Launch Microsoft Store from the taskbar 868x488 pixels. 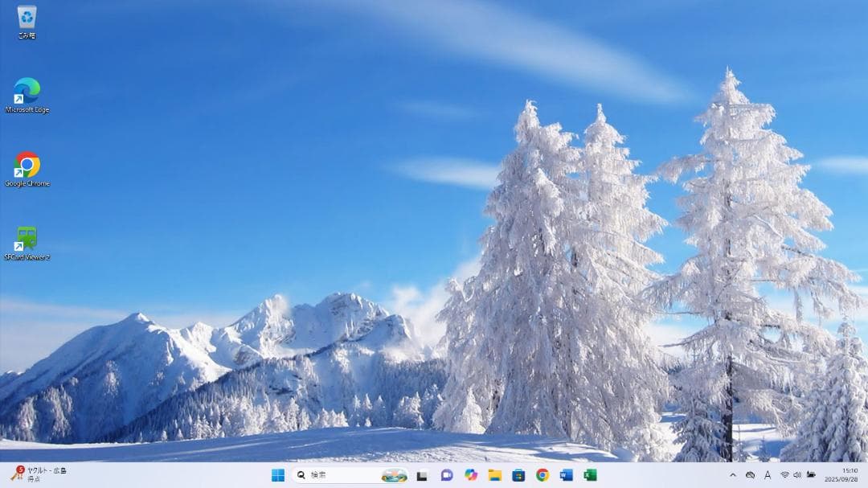click(x=518, y=475)
